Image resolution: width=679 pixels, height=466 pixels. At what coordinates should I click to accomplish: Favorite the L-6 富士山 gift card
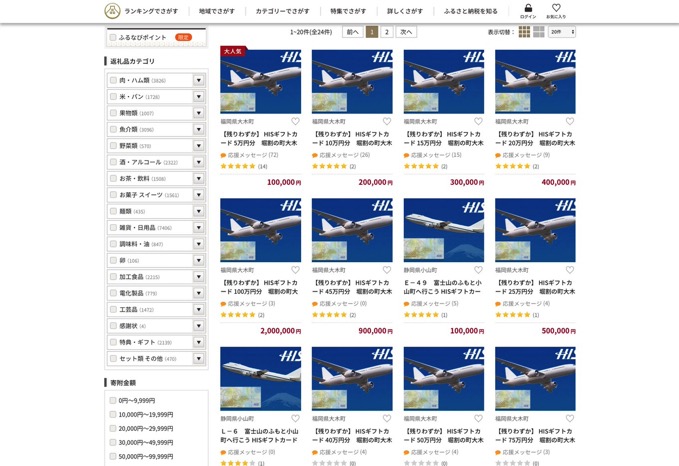[x=295, y=418]
